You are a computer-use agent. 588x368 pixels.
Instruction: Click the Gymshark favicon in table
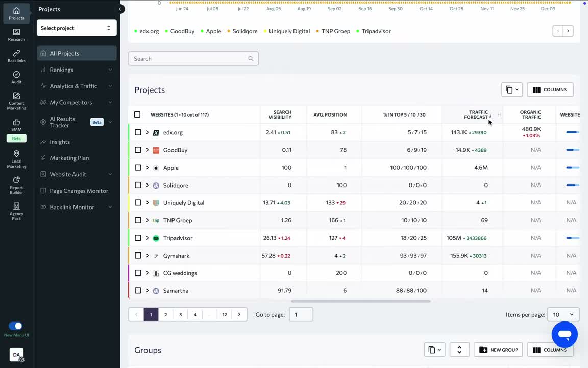click(x=156, y=256)
